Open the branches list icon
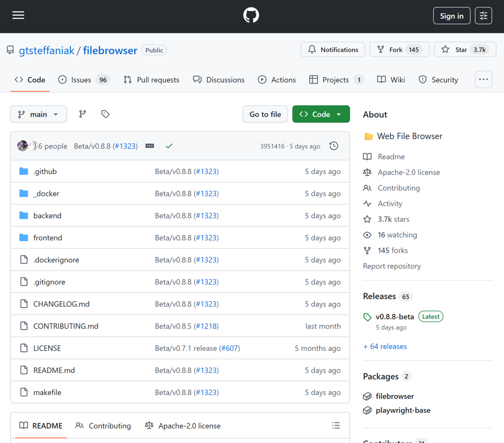Viewport: 504px width, 443px height. pos(83,115)
